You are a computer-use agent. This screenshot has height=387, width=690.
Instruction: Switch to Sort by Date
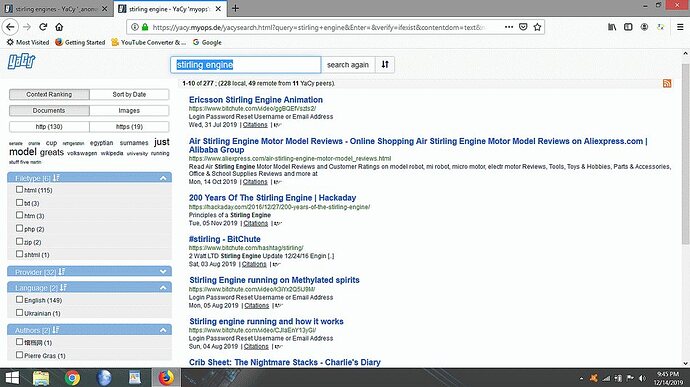[x=129, y=94]
